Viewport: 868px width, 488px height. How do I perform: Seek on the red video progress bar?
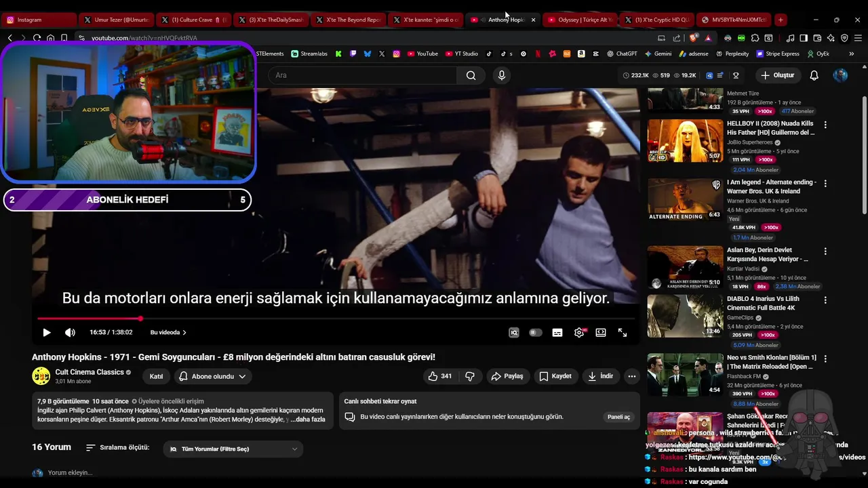336,319
